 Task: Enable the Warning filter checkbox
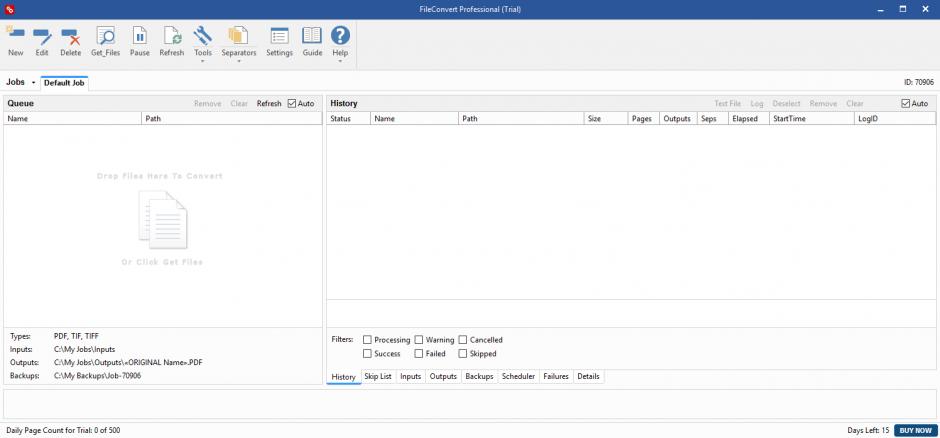coord(419,340)
